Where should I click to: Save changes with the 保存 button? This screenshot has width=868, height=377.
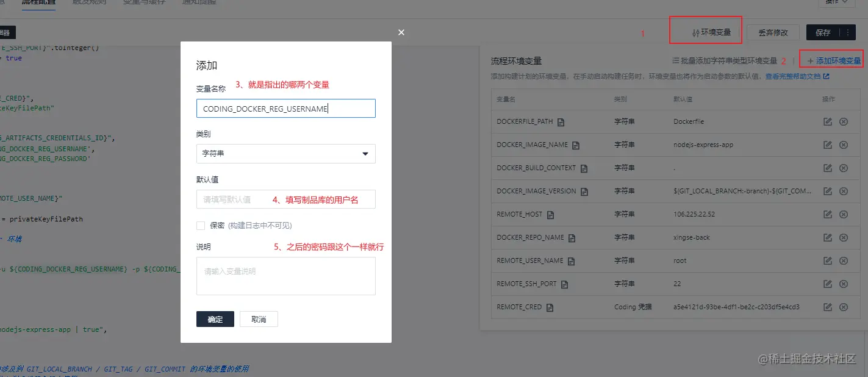click(x=823, y=32)
